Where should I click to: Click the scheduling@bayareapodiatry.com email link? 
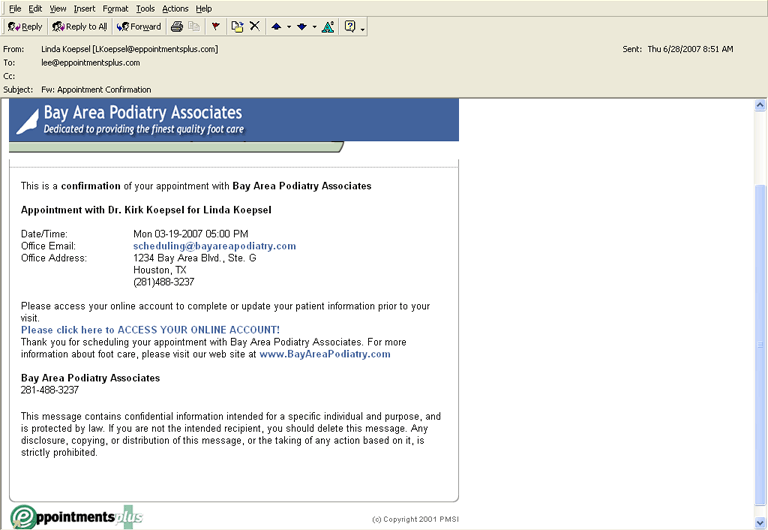[x=214, y=246]
